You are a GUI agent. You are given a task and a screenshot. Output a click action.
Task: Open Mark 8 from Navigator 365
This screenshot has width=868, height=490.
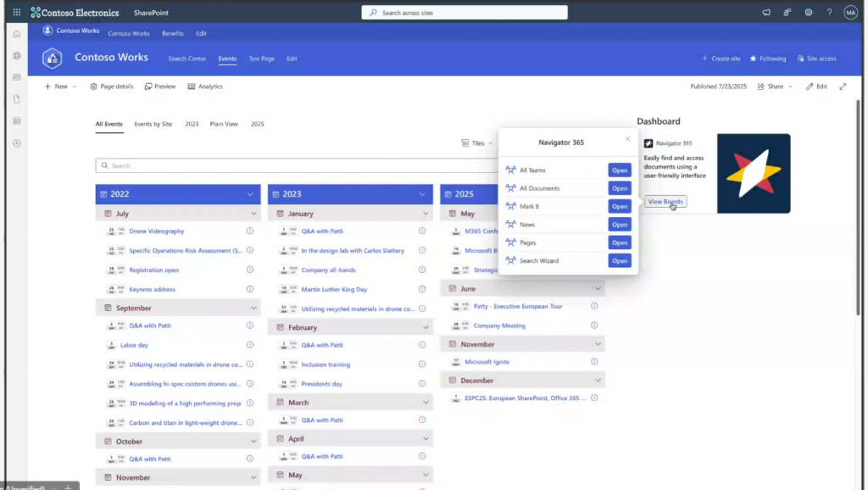(x=620, y=207)
